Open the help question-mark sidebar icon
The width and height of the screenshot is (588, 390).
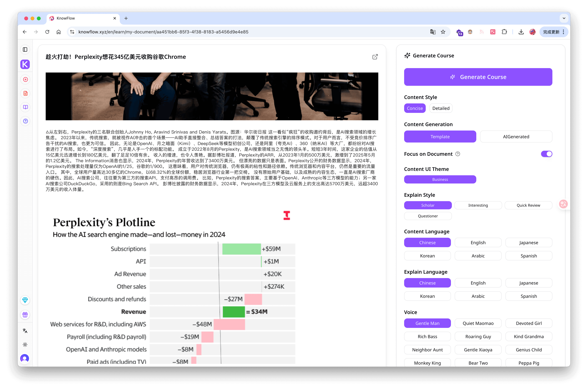[x=25, y=121]
